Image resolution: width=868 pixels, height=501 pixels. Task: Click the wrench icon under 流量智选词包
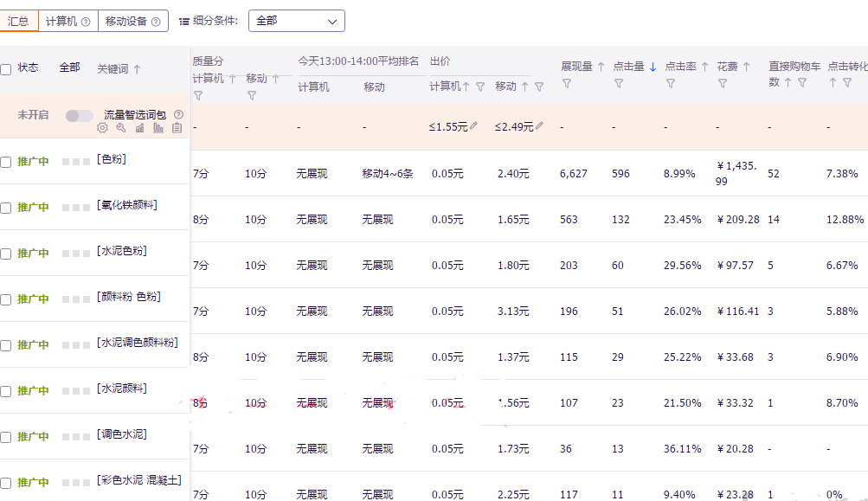point(121,128)
